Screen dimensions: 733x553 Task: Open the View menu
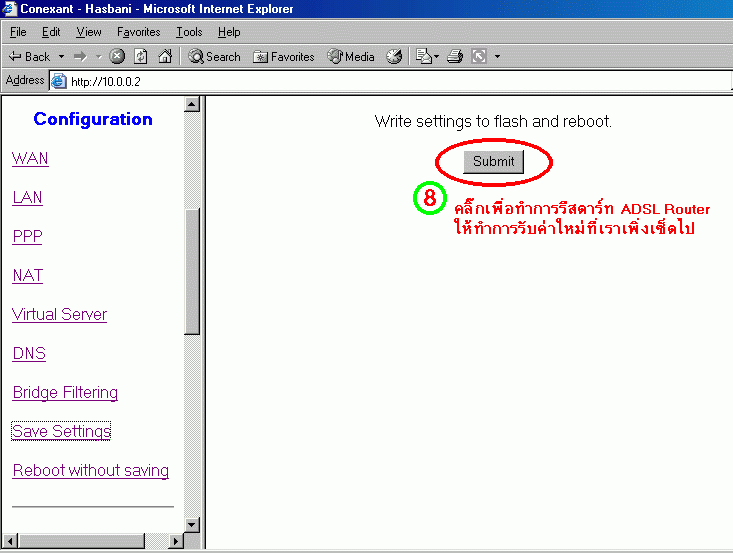pos(89,32)
